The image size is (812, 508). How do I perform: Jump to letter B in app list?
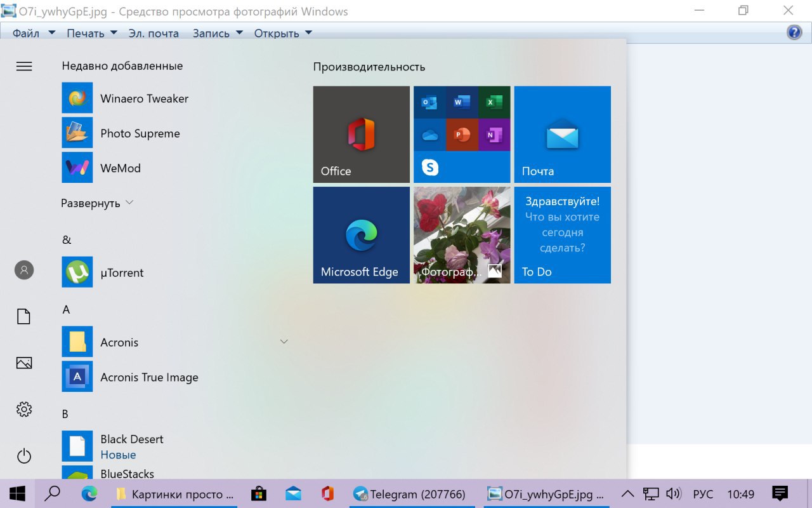[x=65, y=414]
